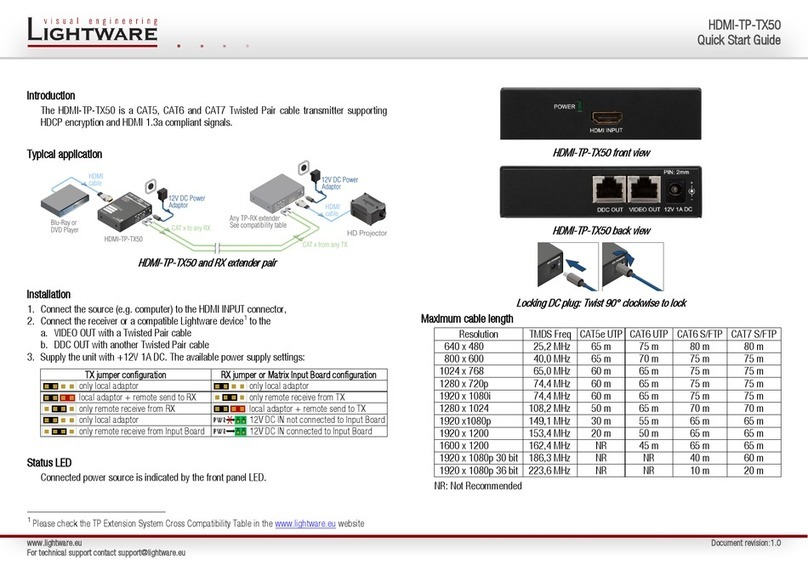
Task: Click the 'CAT6 S/FTP' column header
Action: (699, 334)
